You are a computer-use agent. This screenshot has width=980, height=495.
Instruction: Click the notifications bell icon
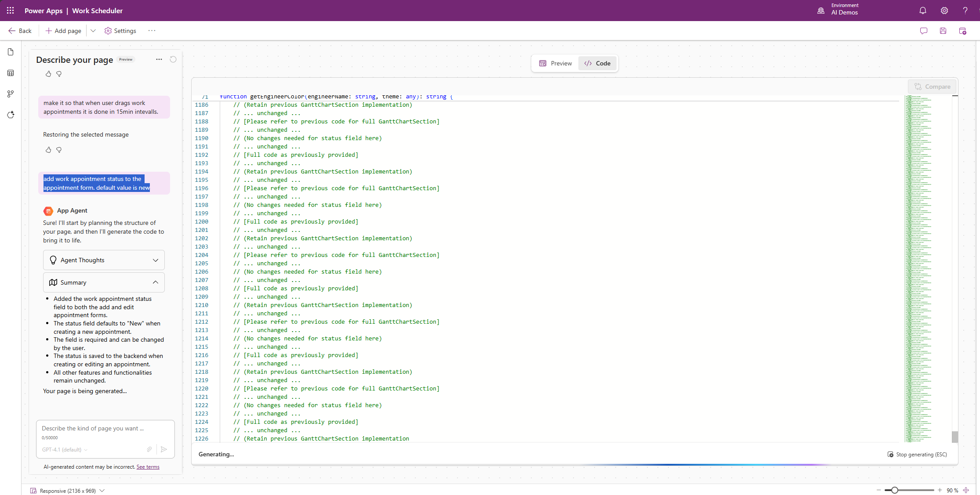(923, 11)
